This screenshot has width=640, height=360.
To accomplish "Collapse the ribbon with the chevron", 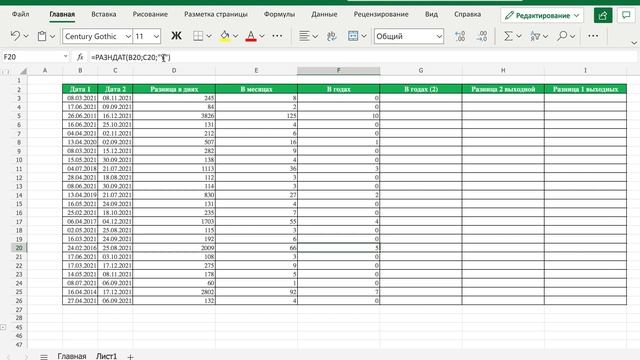I will pyautogui.click(x=634, y=43).
